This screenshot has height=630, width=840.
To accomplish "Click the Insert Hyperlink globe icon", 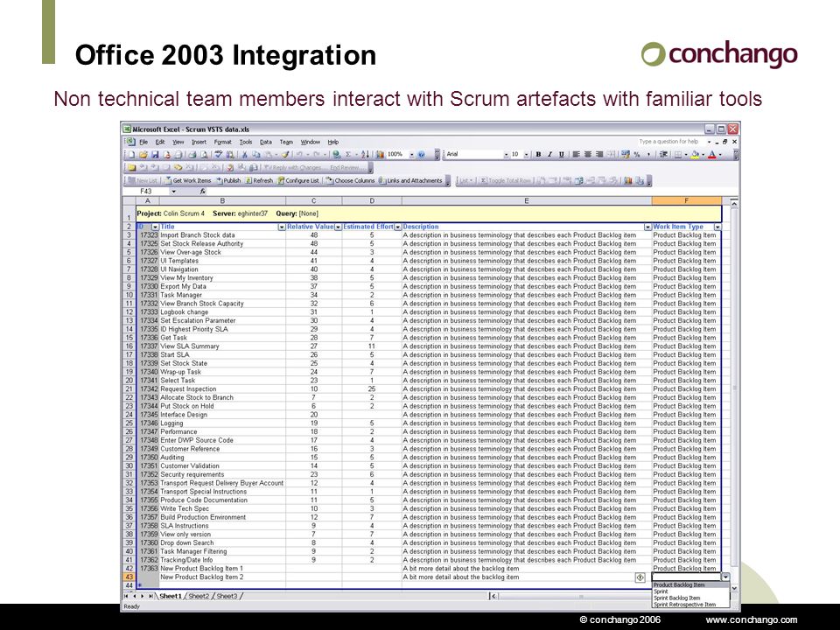I will [x=336, y=154].
